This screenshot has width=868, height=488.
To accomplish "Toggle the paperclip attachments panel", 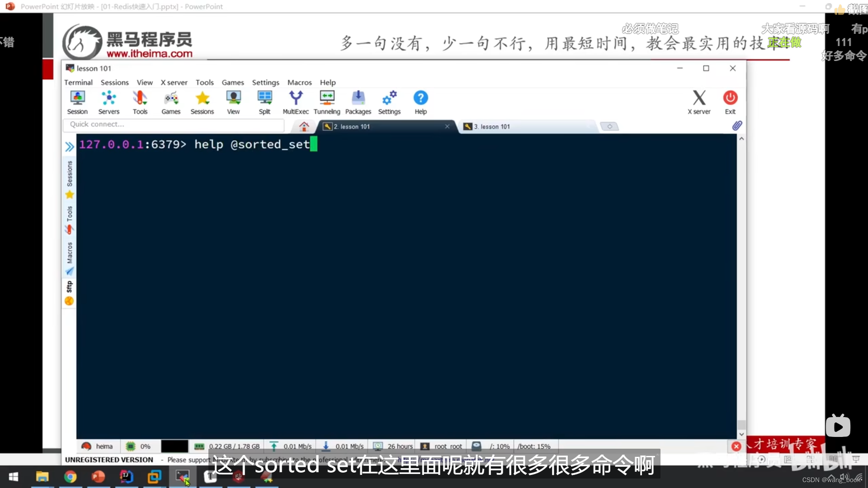I will click(737, 125).
